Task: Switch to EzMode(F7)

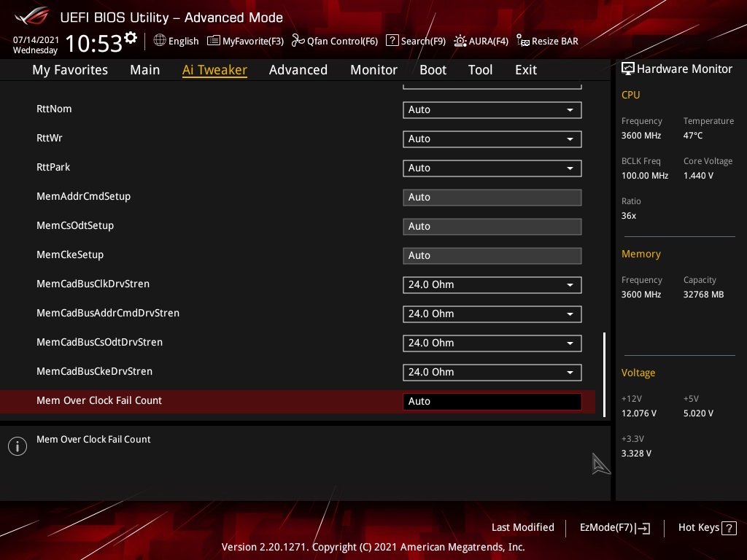Action: point(615,528)
